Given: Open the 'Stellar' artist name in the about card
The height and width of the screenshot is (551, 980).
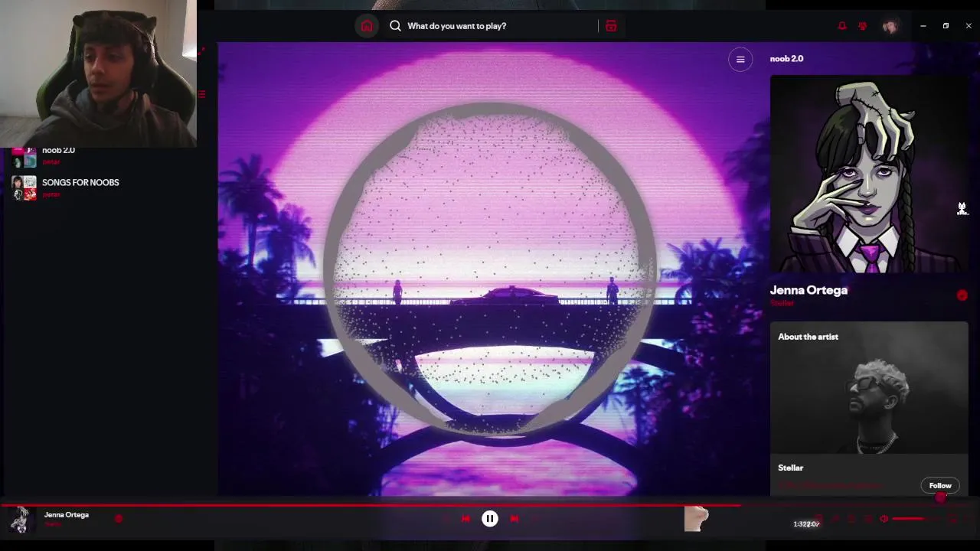Looking at the screenshot, I should (x=790, y=468).
